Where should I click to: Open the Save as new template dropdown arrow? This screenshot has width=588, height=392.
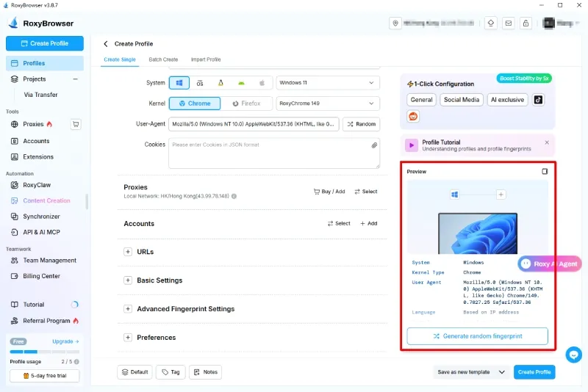(502, 372)
